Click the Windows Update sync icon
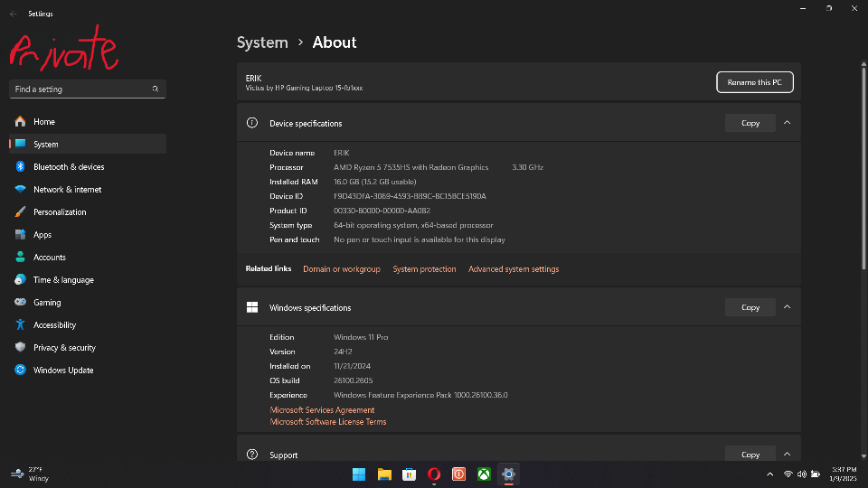The width and height of the screenshot is (868, 488). 21,370
